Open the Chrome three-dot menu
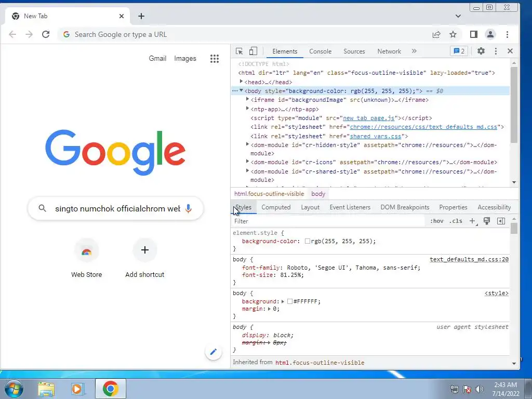The width and height of the screenshot is (532, 399). coord(507,34)
